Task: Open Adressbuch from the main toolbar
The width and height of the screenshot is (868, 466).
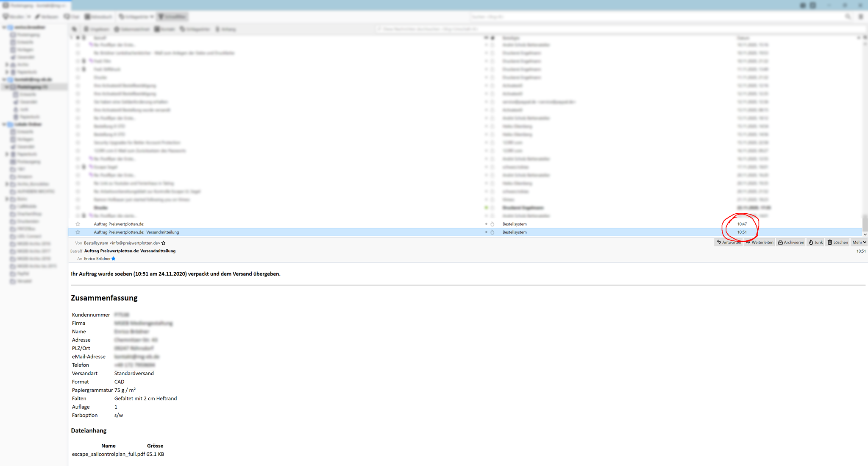Action: click(x=98, y=17)
